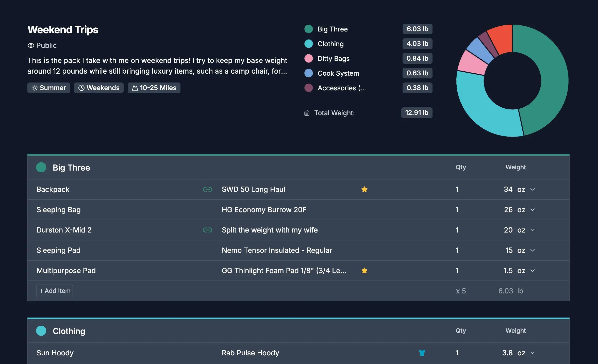598x364 pixels.
Task: Toggle the favorite star on GG Thinlight Foam Pad
Action: 365,271
